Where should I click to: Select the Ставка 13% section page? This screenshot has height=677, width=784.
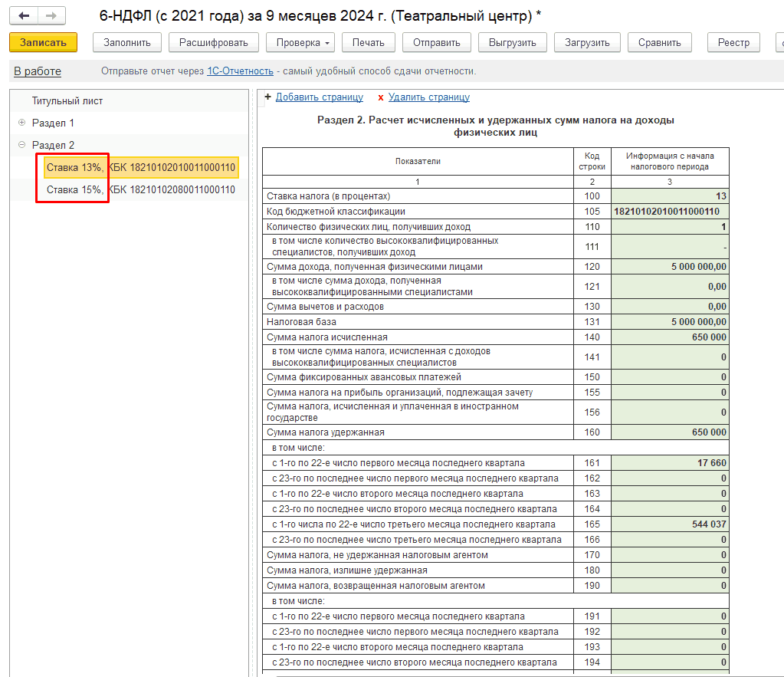(x=140, y=167)
